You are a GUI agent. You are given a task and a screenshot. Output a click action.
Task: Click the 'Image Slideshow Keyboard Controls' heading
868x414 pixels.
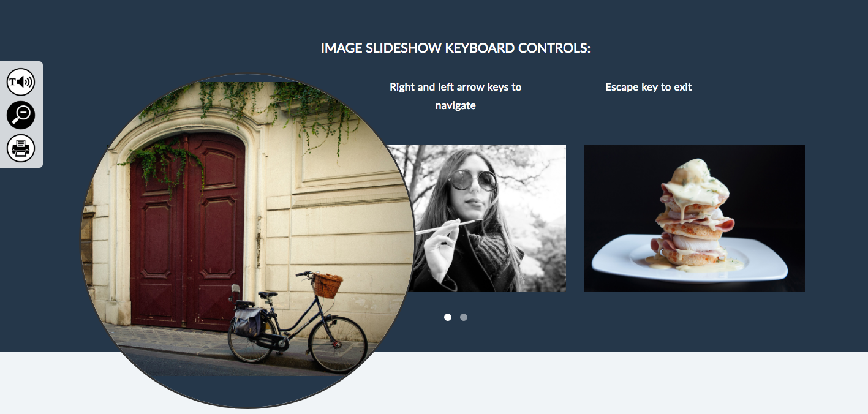456,48
